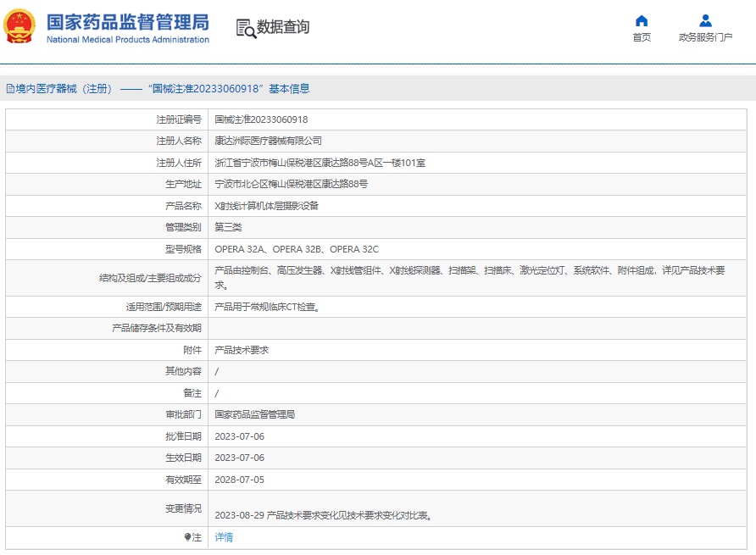Select registrant name 康达洲际医疗器械有限公司
The width and height of the screenshot is (756, 555).
point(268,141)
